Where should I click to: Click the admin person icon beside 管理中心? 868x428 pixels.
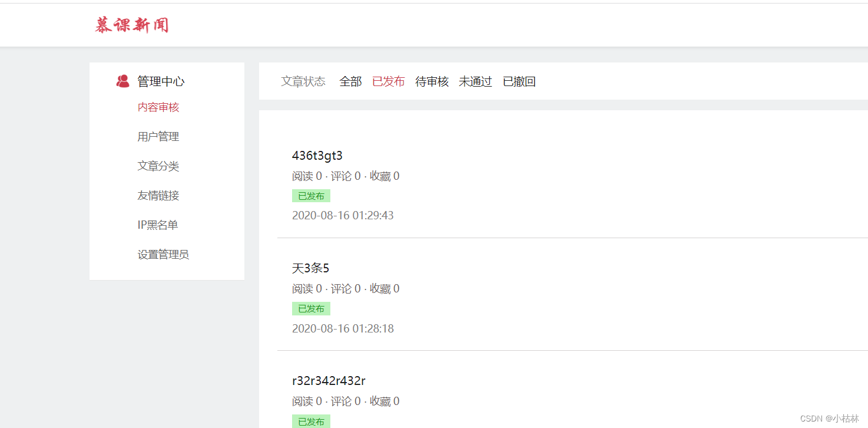point(123,80)
